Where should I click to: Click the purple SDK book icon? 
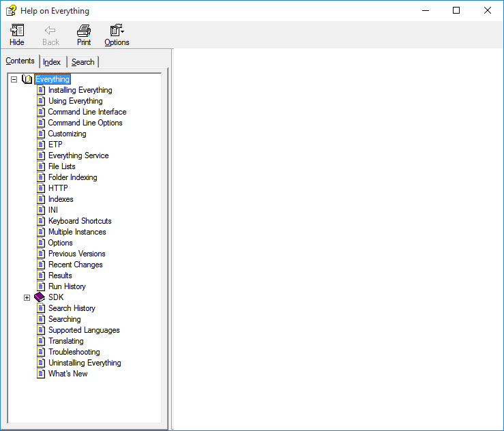point(40,297)
